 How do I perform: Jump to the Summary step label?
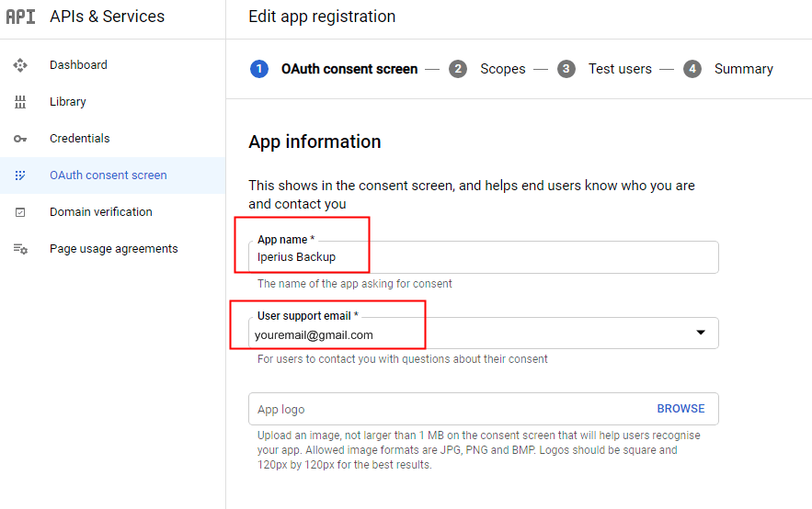(744, 69)
